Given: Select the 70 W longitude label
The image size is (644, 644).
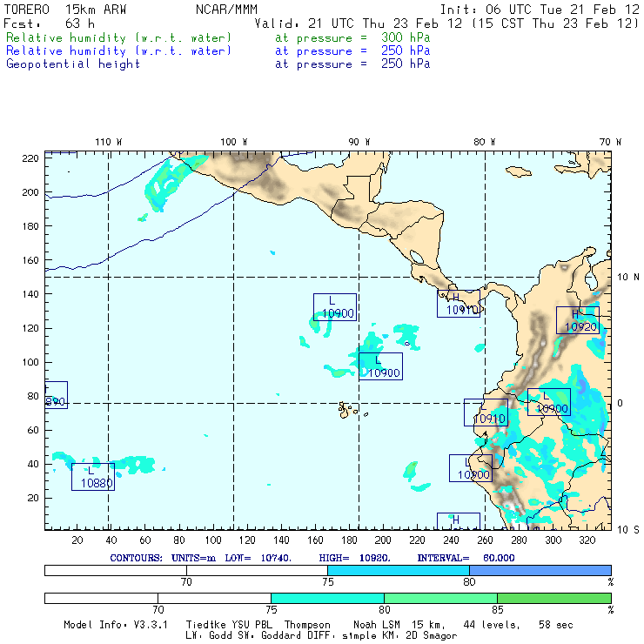Looking at the screenshot, I should click(x=610, y=142).
